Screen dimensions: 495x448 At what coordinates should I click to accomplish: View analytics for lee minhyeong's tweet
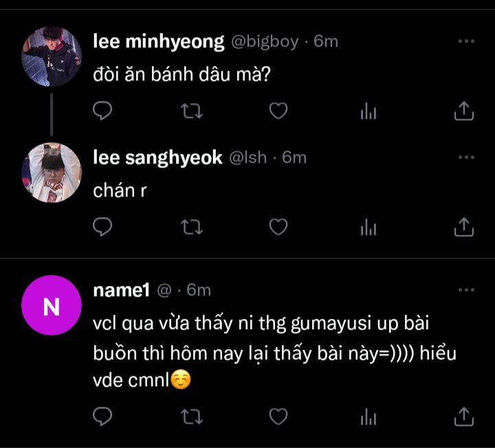368,111
